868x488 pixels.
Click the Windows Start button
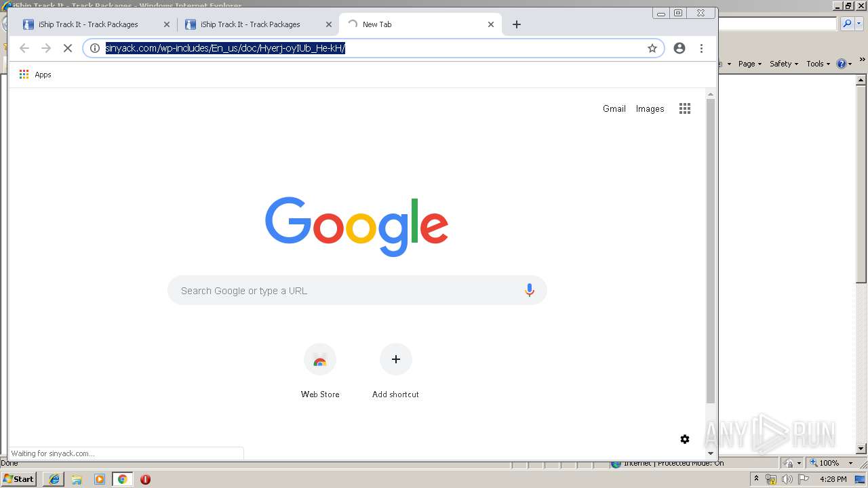click(19, 479)
